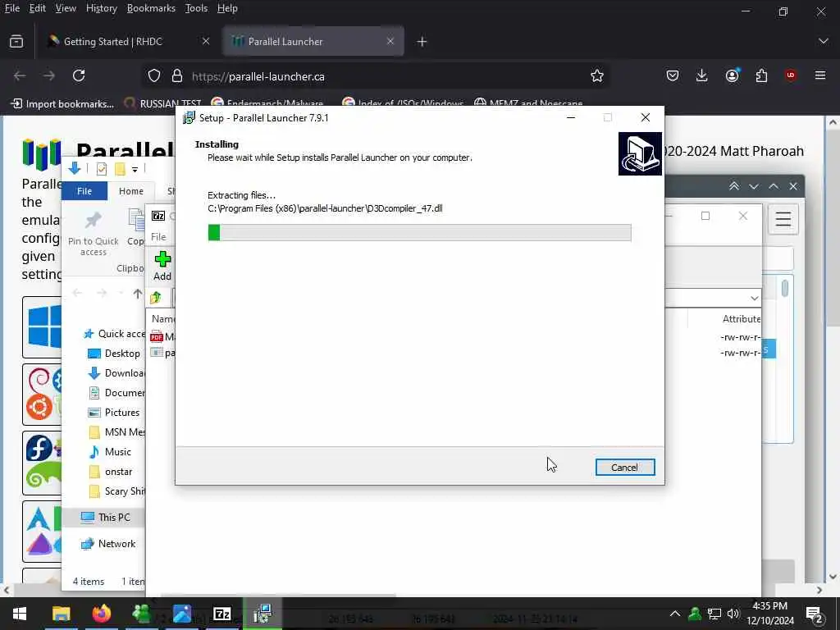Cancel the Parallel Launcher installation
Viewport: 840px width, 630px height.
pyautogui.click(x=624, y=467)
